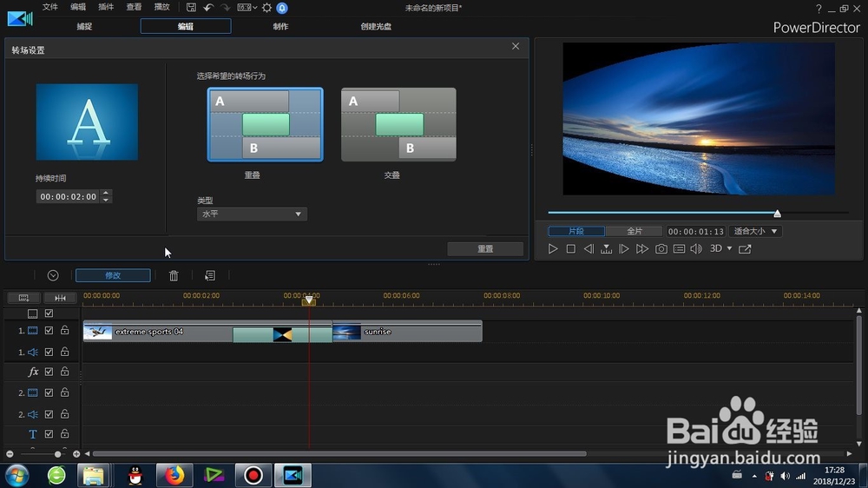Click the preview volume speaker icon
868x488 pixels.
click(x=696, y=248)
